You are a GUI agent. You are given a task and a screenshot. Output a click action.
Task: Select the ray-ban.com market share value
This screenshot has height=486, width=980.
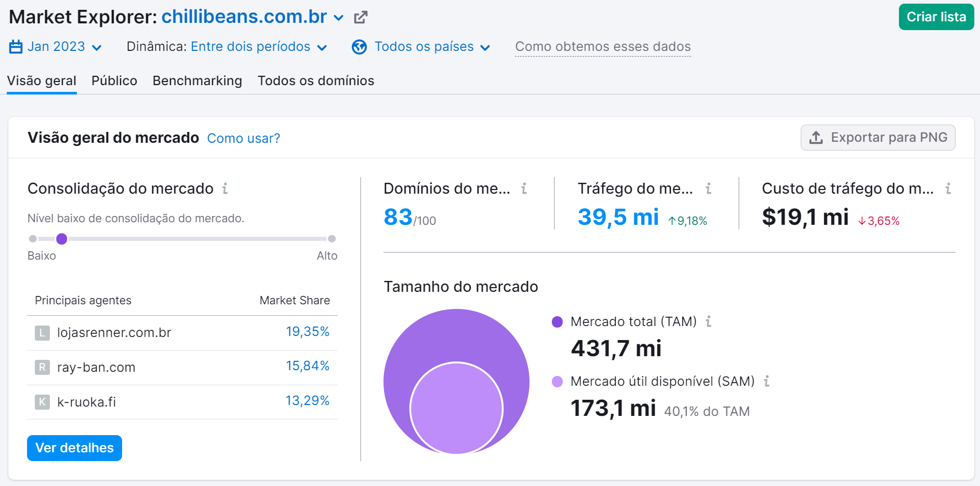click(x=308, y=366)
